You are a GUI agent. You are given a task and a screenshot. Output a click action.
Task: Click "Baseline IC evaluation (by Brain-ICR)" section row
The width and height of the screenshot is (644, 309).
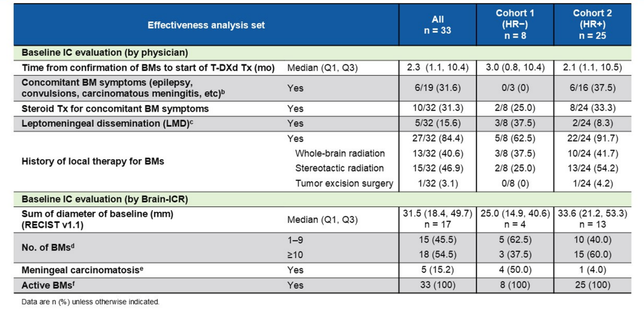105,200
